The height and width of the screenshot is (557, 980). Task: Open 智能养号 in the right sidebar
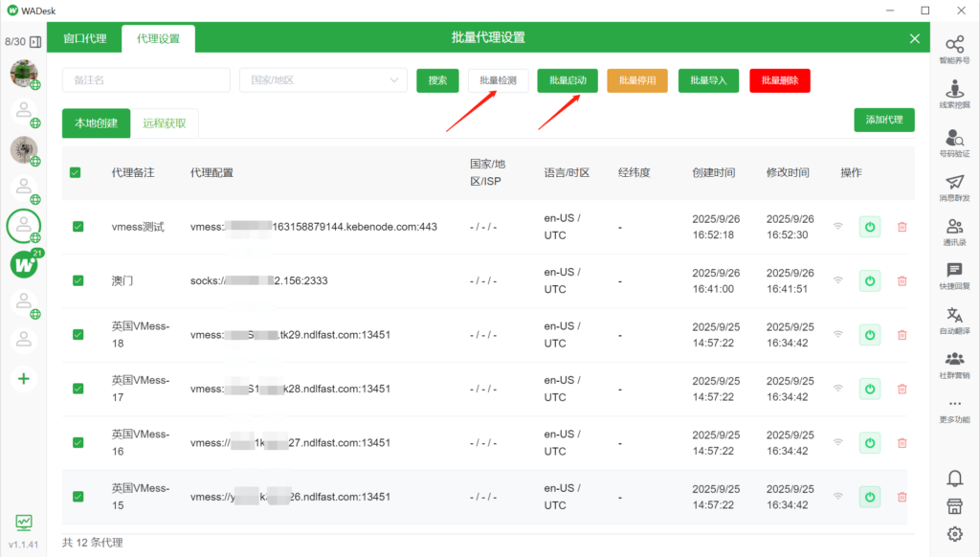(954, 49)
